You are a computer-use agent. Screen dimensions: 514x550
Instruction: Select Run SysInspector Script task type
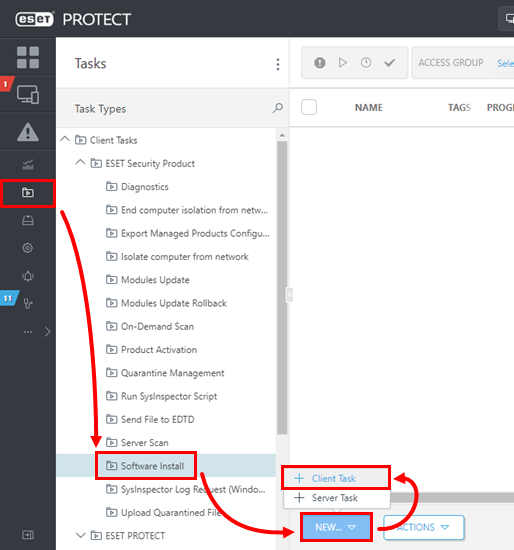[169, 396]
